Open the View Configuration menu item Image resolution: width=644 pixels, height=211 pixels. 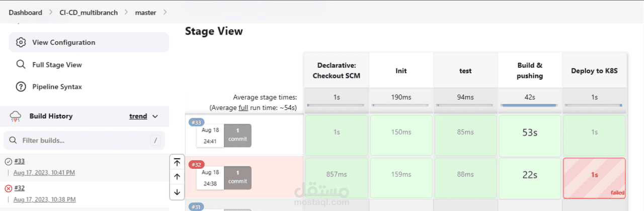click(x=89, y=42)
